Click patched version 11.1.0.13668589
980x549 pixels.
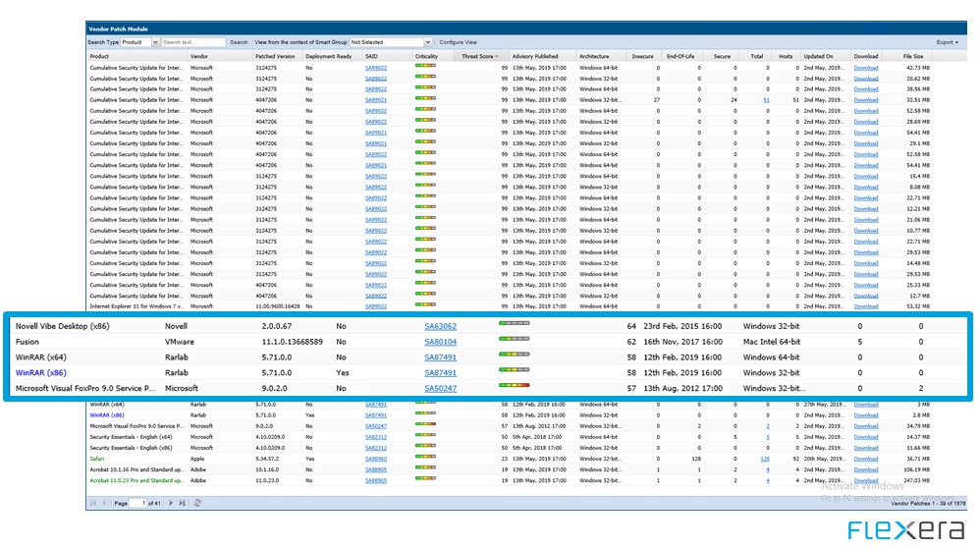292,342
